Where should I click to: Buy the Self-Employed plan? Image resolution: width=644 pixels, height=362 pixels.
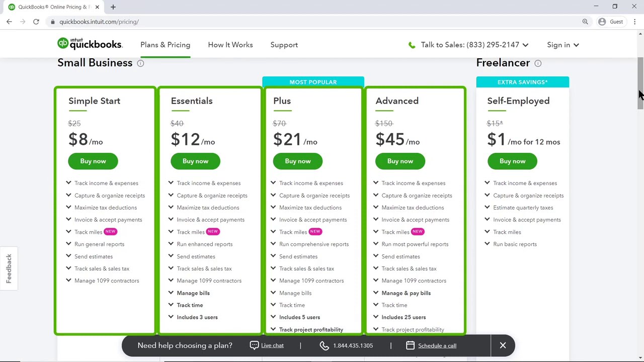(512, 161)
